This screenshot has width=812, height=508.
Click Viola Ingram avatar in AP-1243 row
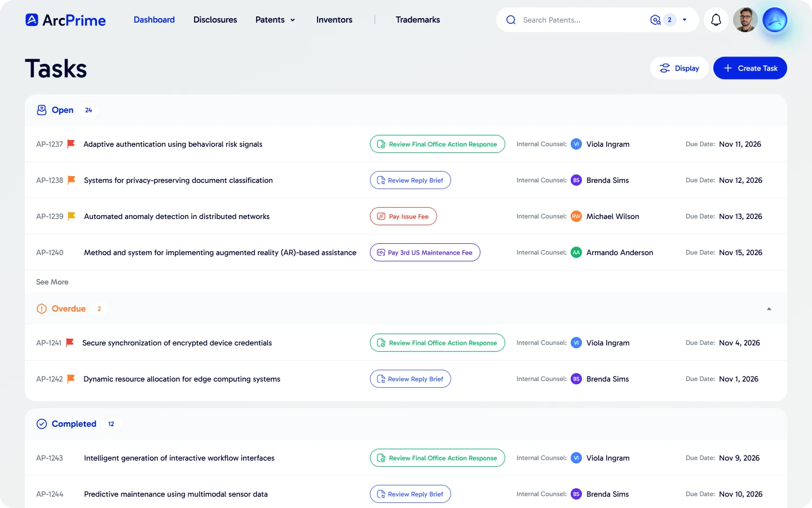click(x=576, y=458)
